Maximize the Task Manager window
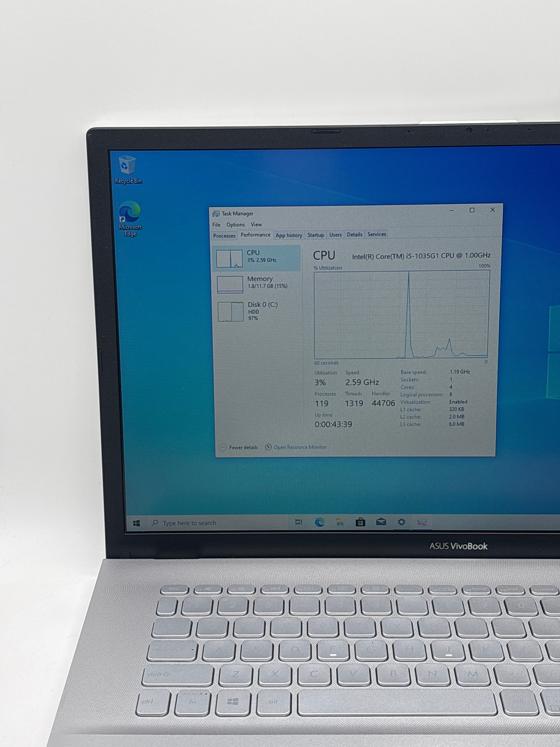The height and width of the screenshot is (747, 560). (472, 210)
